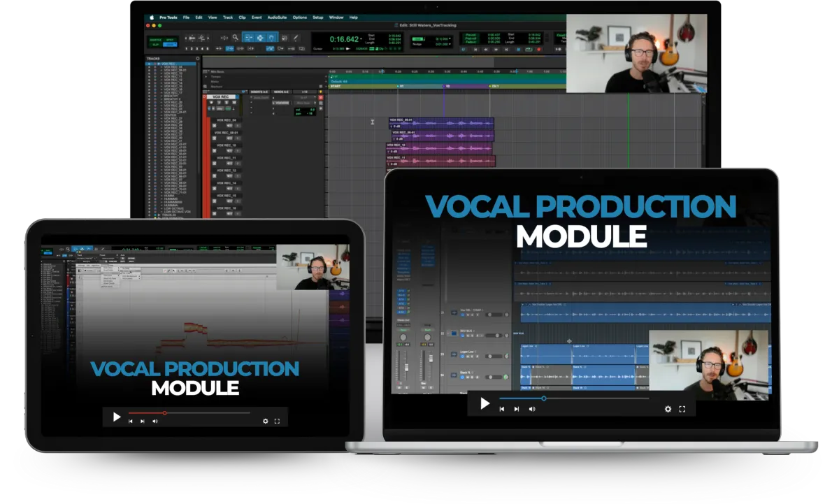
Task: Skip to next on the laptop player
Action: click(517, 409)
